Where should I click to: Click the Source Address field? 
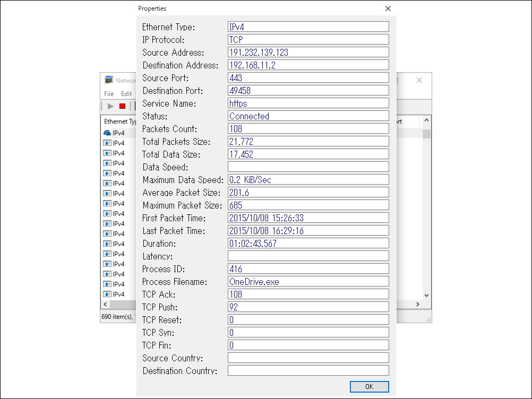(x=308, y=52)
